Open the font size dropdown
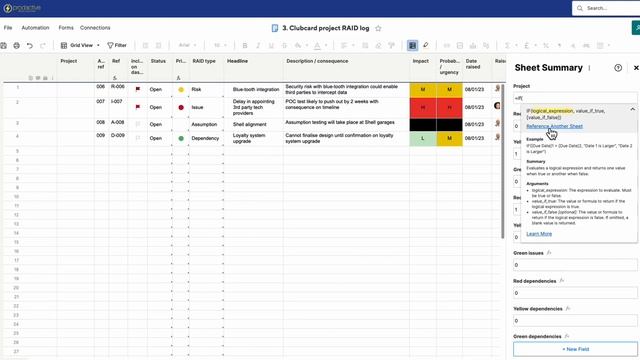Viewport: 640px width, 360px height. tap(220, 45)
